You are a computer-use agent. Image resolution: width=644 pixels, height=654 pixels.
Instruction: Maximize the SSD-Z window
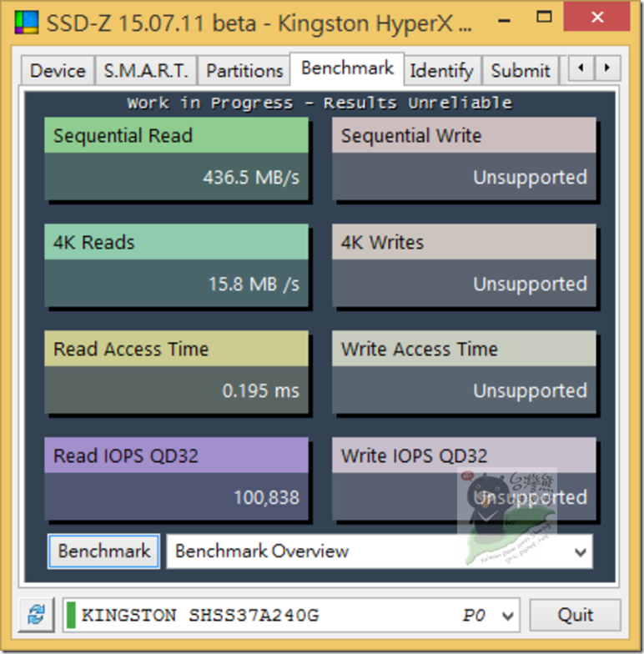tap(544, 18)
